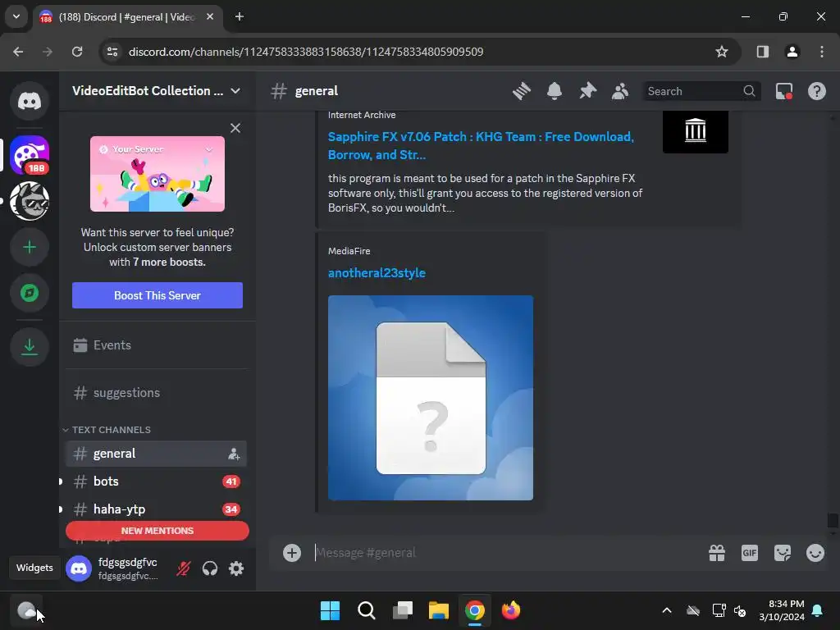Image resolution: width=840 pixels, height=630 pixels.
Task: Open Chrome three-dot menu
Action: pyautogui.click(x=822, y=52)
